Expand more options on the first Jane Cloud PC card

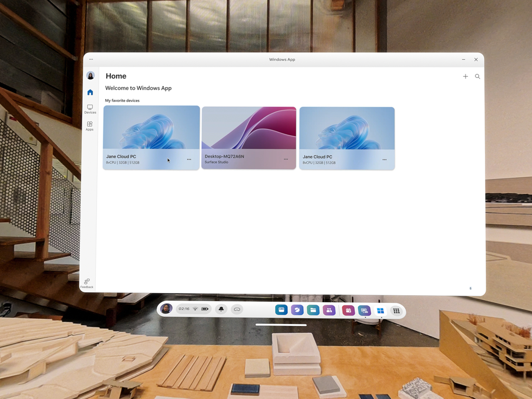coord(189,160)
